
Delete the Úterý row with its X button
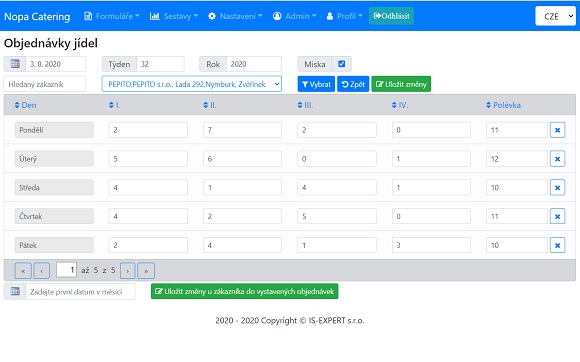pos(557,159)
